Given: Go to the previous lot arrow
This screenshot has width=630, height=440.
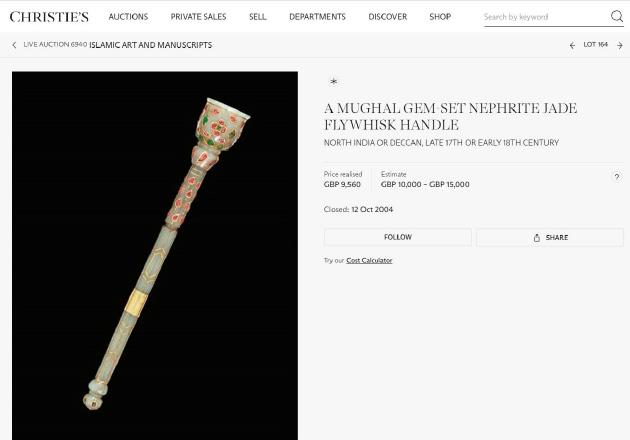Looking at the screenshot, I should pyautogui.click(x=572, y=45).
